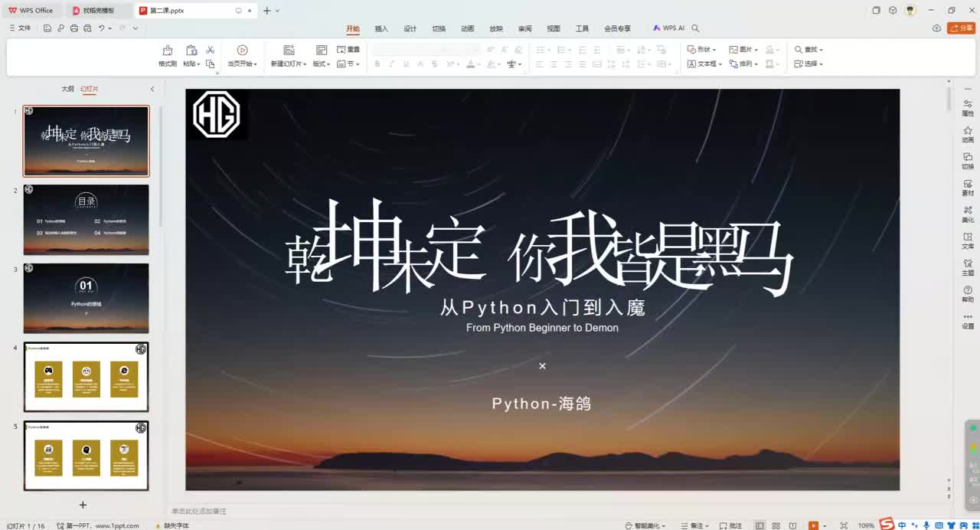The height and width of the screenshot is (530, 980).
Task: Switch to the 找稻壳模板 document tab
Action: (x=99, y=11)
